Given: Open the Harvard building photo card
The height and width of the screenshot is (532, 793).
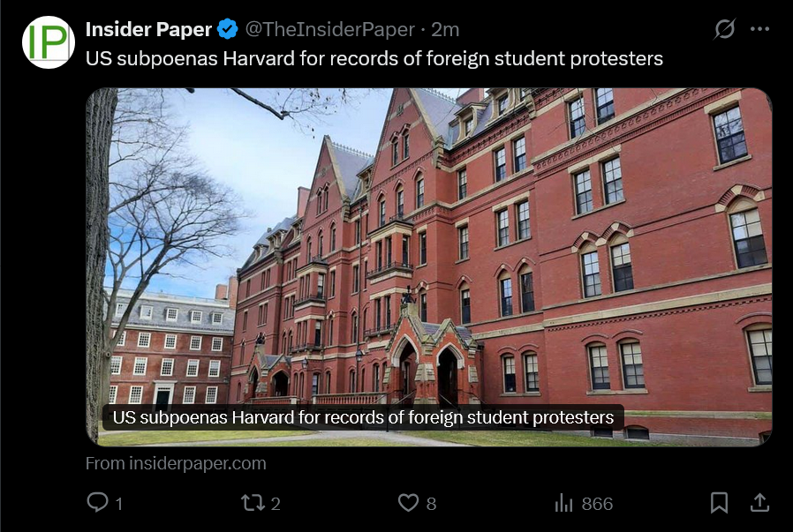Looking at the screenshot, I should (x=429, y=266).
